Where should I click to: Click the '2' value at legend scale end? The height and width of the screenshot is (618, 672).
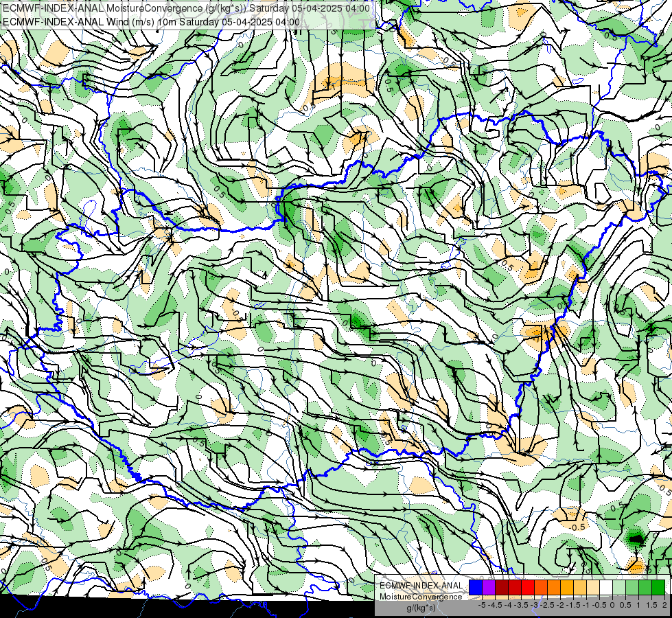(x=664, y=605)
